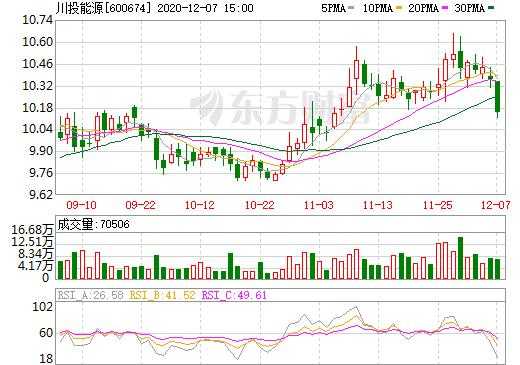Click the tallest green volume bar
The height and width of the screenshot is (365, 520).
point(460,258)
